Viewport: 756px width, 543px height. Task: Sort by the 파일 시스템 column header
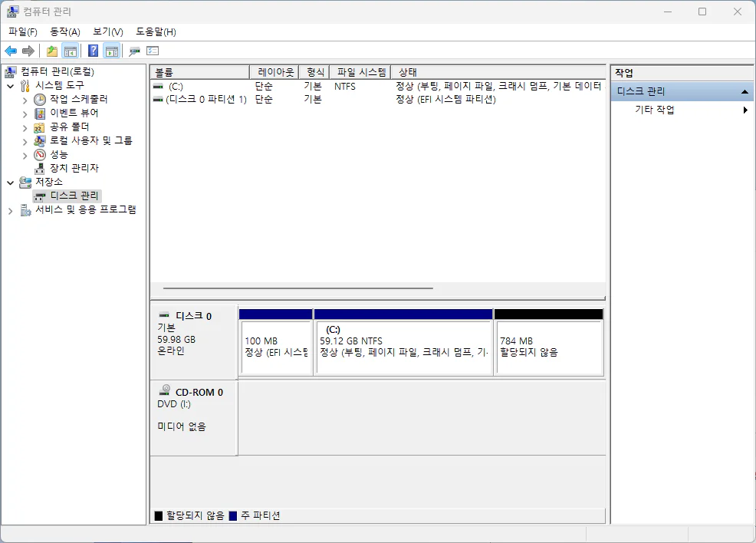tap(360, 72)
